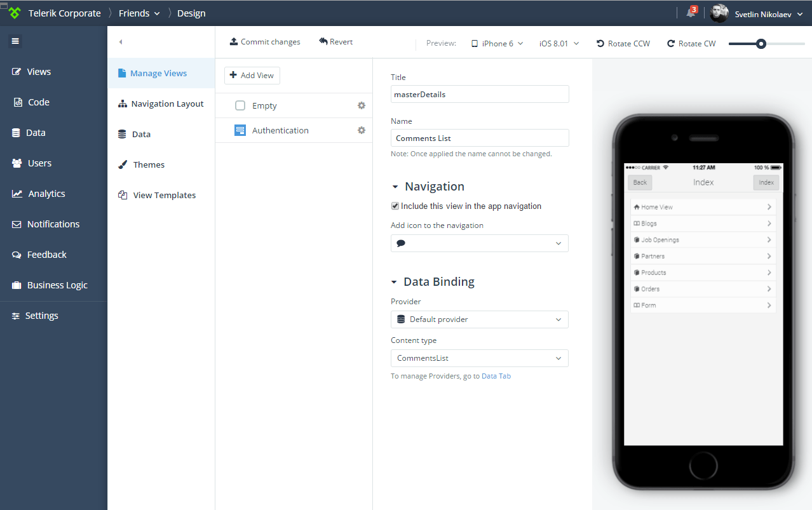Collapse the Data Binding section
The height and width of the screenshot is (510, 812).
pos(395,282)
